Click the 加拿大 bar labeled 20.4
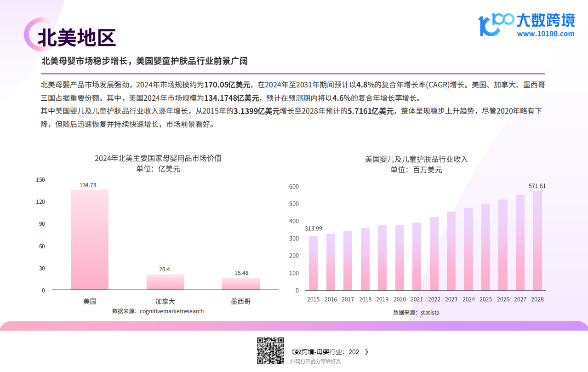The height and width of the screenshot is (372, 588). pos(165,282)
